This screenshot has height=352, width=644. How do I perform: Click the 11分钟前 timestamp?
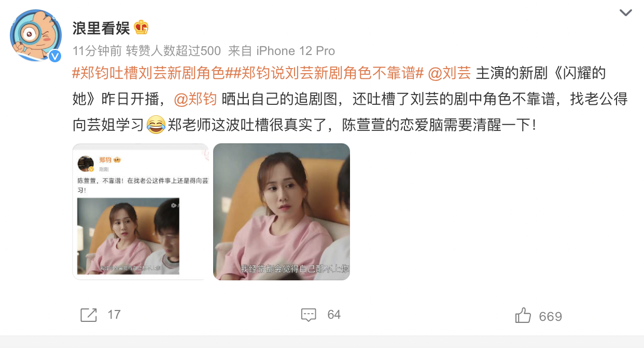(x=97, y=51)
